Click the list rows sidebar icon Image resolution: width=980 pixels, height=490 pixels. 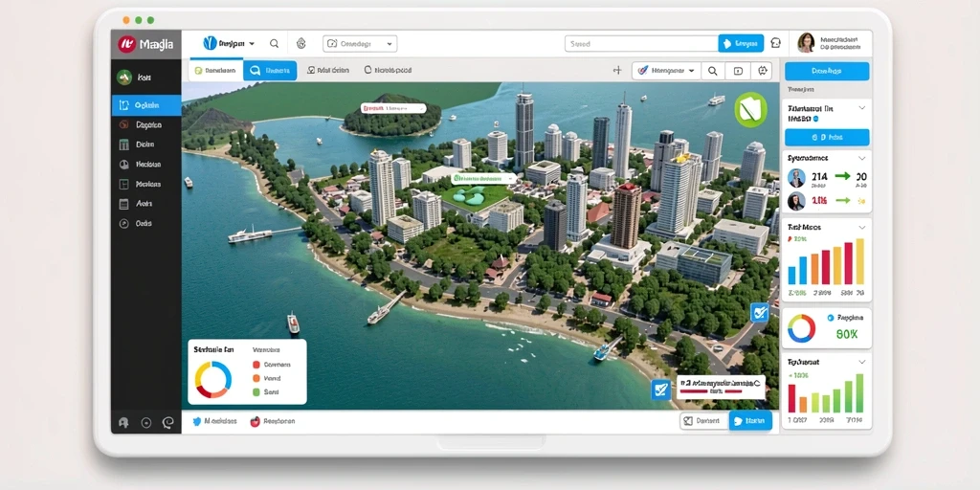click(x=123, y=204)
